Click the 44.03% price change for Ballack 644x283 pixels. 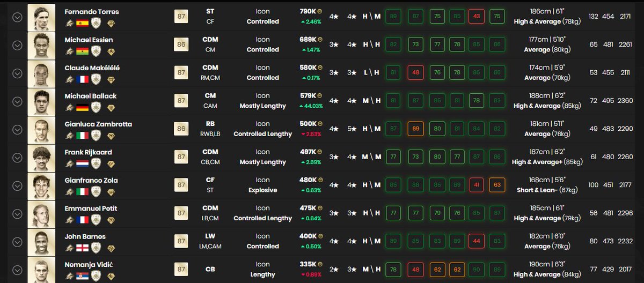coord(311,106)
